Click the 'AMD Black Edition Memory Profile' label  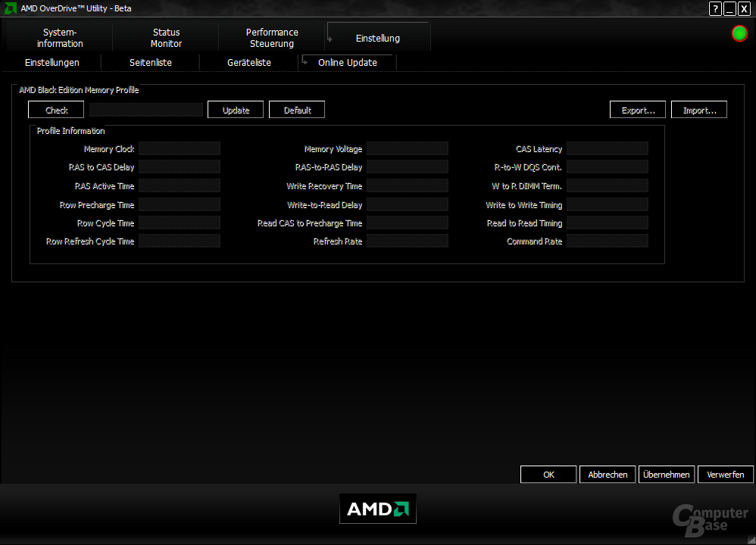(79, 89)
